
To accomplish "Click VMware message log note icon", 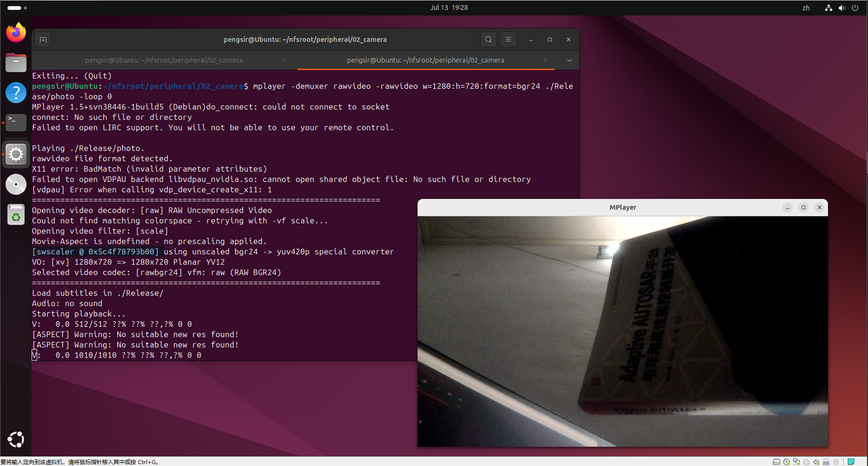I will click(x=851, y=462).
